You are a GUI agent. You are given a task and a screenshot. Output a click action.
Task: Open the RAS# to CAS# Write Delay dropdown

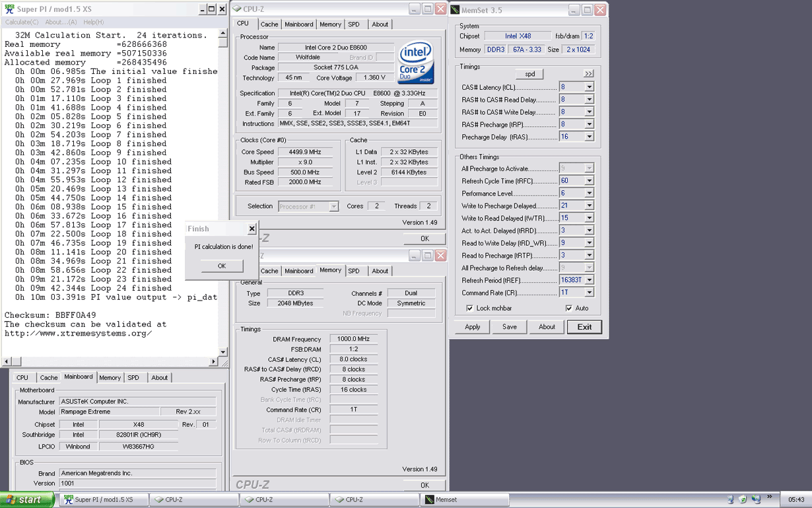(589, 112)
